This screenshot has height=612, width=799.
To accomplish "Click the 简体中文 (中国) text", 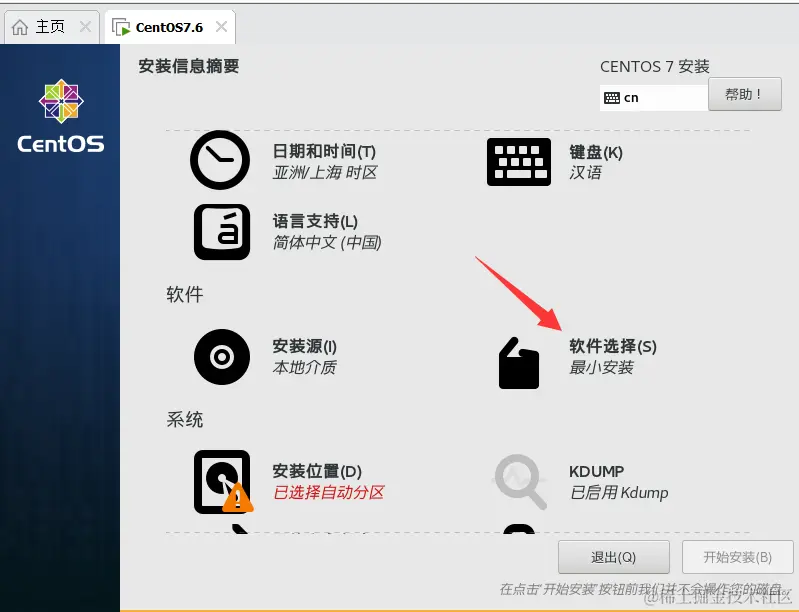I will (x=327, y=243).
